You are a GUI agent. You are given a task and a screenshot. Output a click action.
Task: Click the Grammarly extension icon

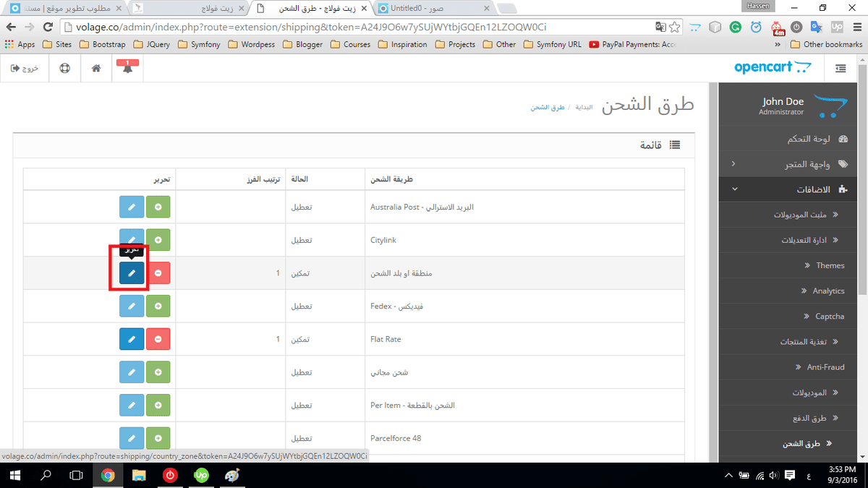point(735,27)
